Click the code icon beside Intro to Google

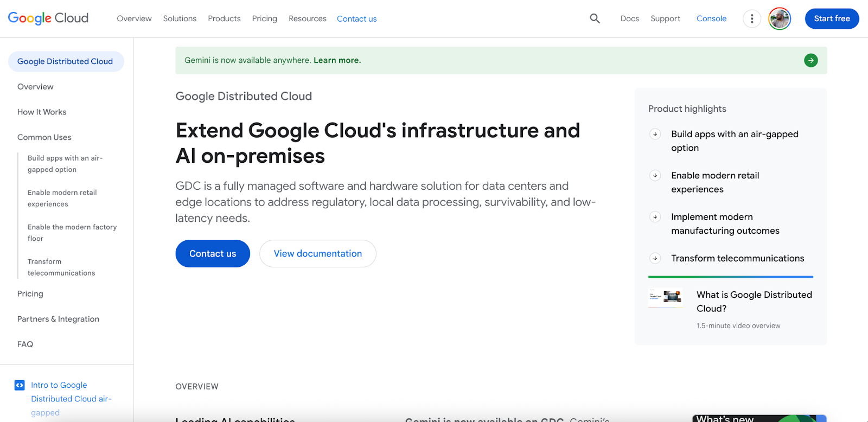point(20,385)
